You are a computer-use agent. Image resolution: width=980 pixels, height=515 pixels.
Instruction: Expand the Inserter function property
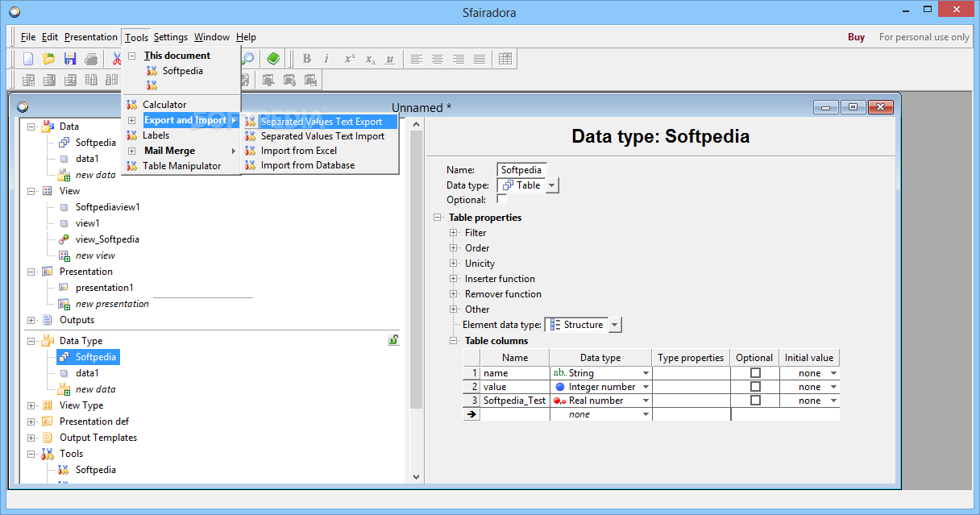[454, 279]
